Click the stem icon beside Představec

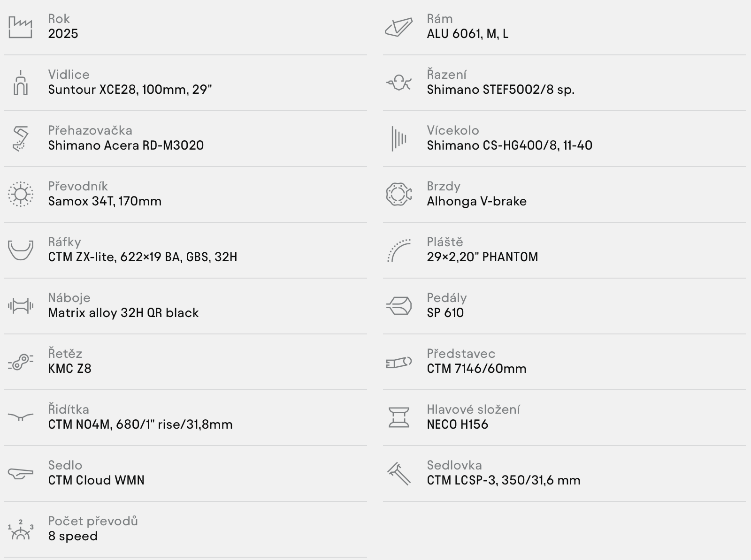398,362
